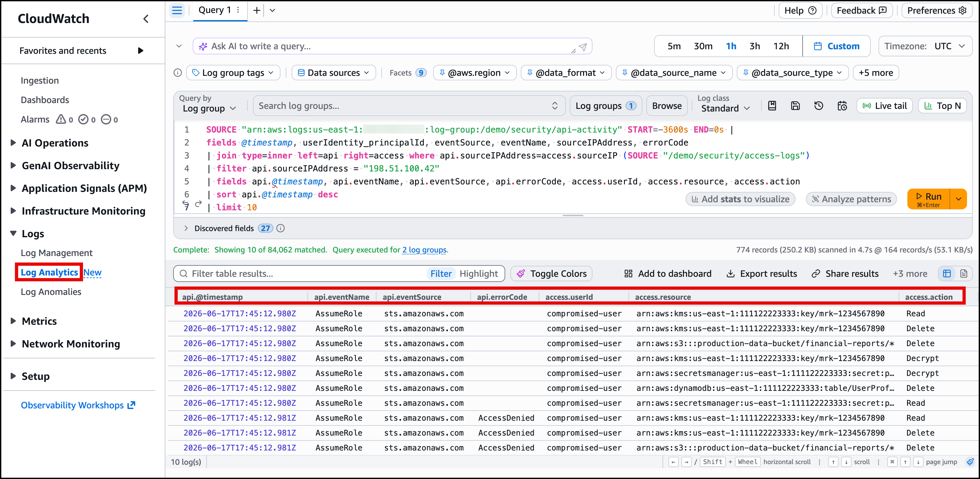Open the Top N view
Image resolution: width=980 pixels, height=479 pixels.
942,106
